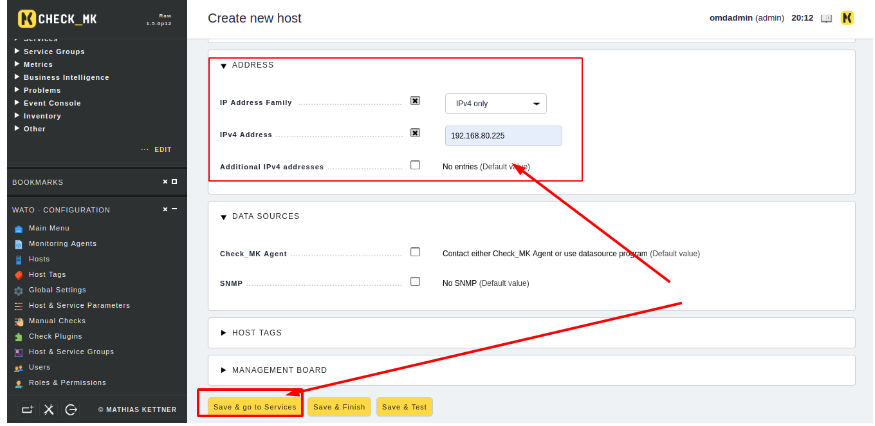
Task: Collapse the DATA SOURCES section
Action: (x=223, y=217)
